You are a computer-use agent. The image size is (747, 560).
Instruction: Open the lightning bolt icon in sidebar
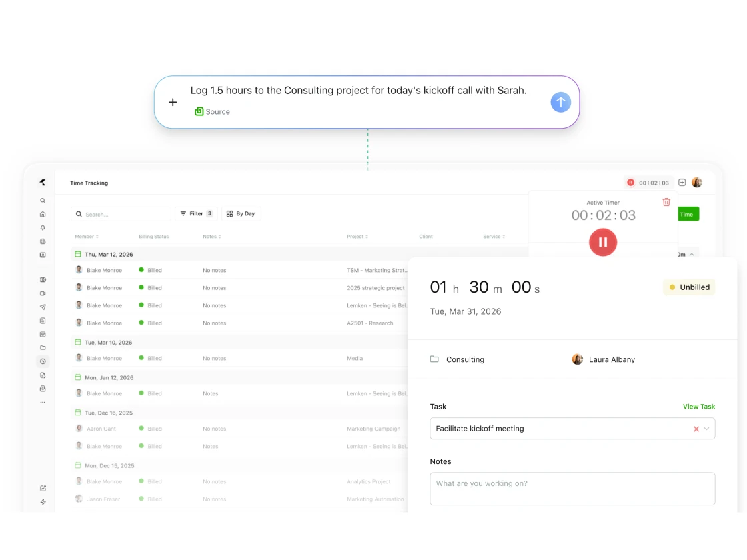[x=43, y=502]
